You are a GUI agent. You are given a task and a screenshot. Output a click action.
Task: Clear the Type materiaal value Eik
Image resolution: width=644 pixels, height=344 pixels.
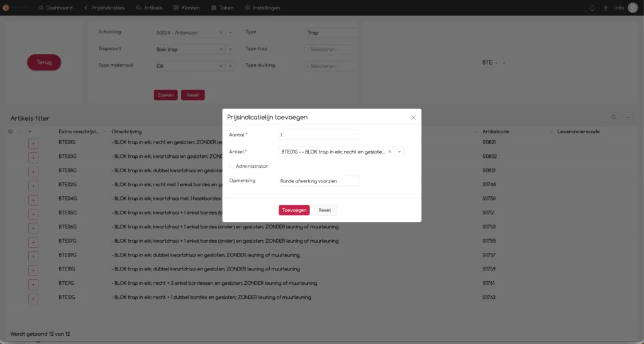point(221,66)
